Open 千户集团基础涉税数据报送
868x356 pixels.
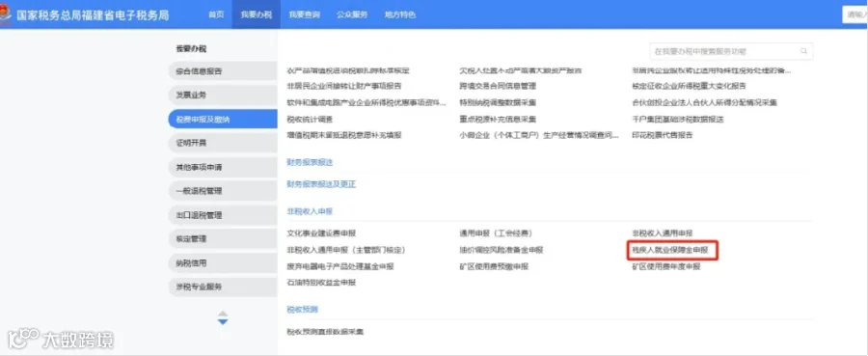678,119
